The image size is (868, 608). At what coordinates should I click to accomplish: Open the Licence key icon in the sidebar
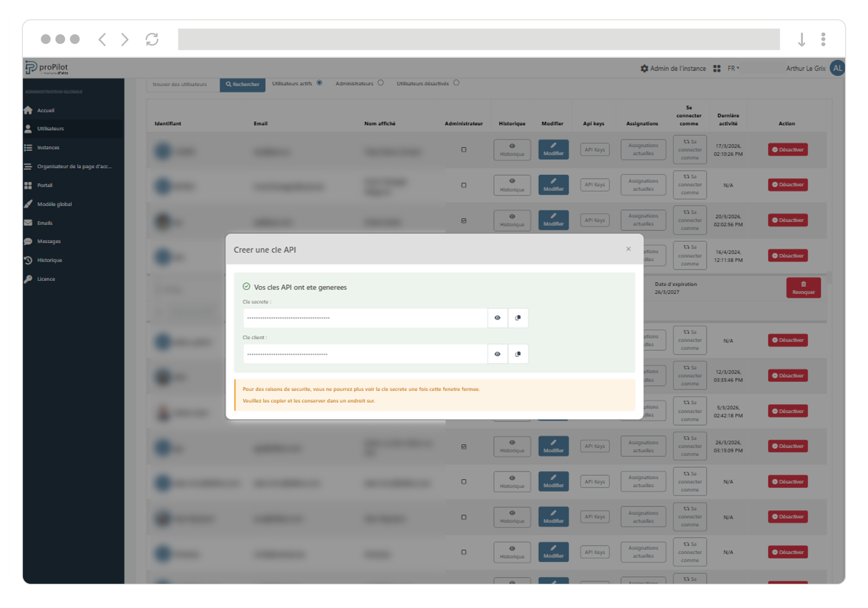coord(28,279)
